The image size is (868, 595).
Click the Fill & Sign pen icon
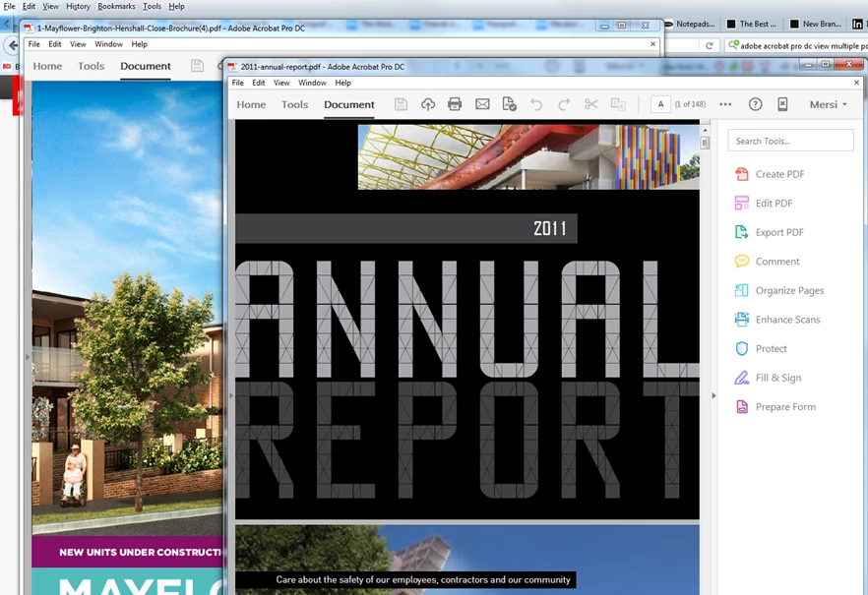pos(741,378)
